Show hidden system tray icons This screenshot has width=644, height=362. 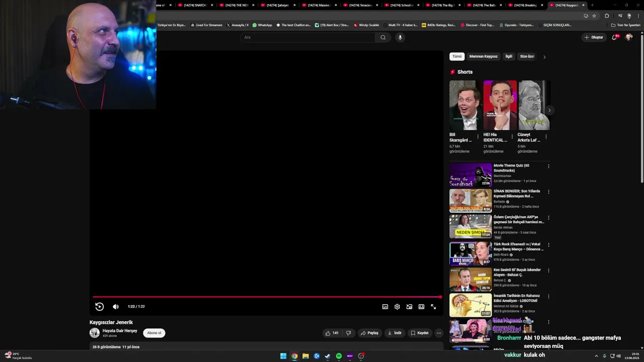(x=596, y=356)
